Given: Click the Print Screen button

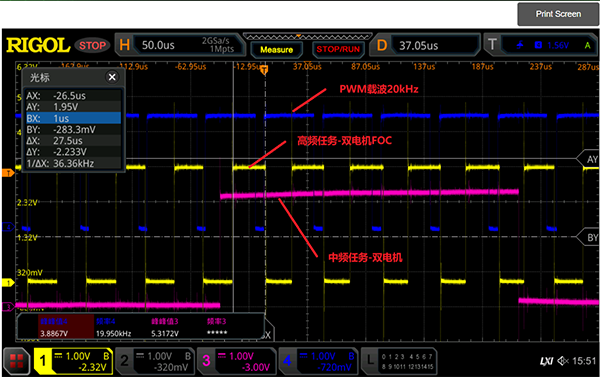Looking at the screenshot, I should pyautogui.click(x=558, y=14).
